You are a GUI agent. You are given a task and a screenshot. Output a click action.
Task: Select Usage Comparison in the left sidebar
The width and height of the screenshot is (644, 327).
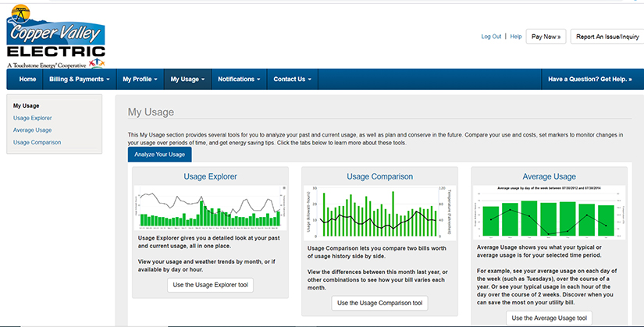click(x=37, y=142)
